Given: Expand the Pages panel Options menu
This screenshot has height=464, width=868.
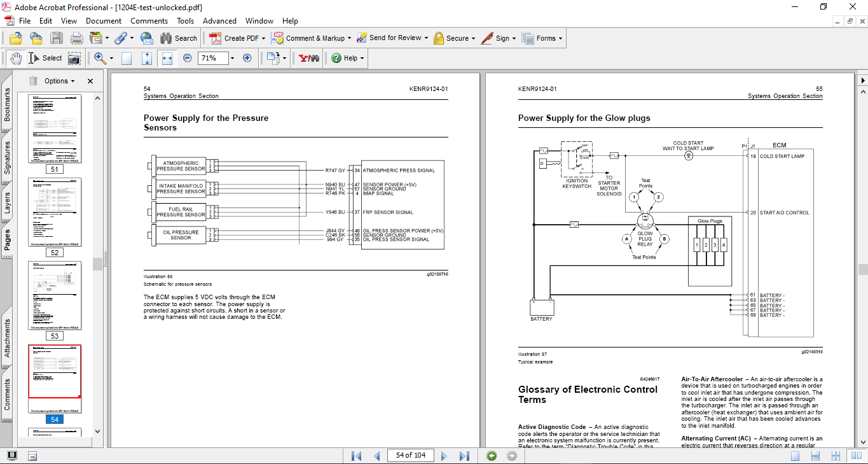Looking at the screenshot, I should (59, 81).
